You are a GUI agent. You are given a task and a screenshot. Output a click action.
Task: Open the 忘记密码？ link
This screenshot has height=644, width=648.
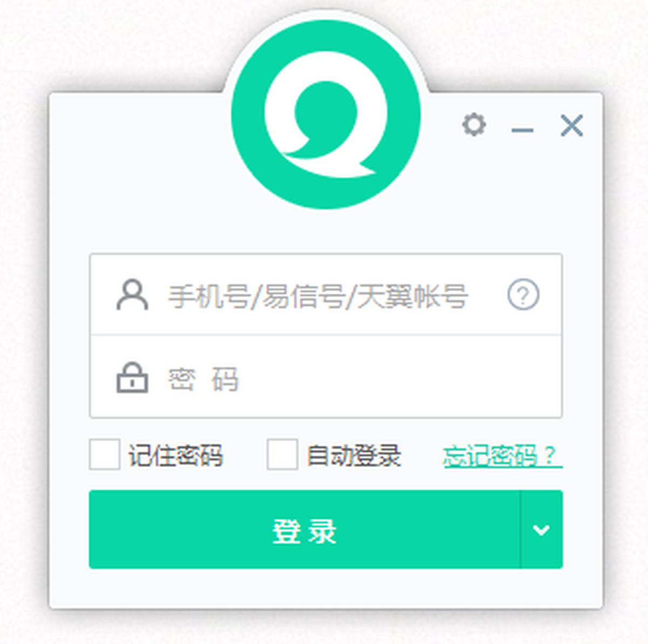503,456
